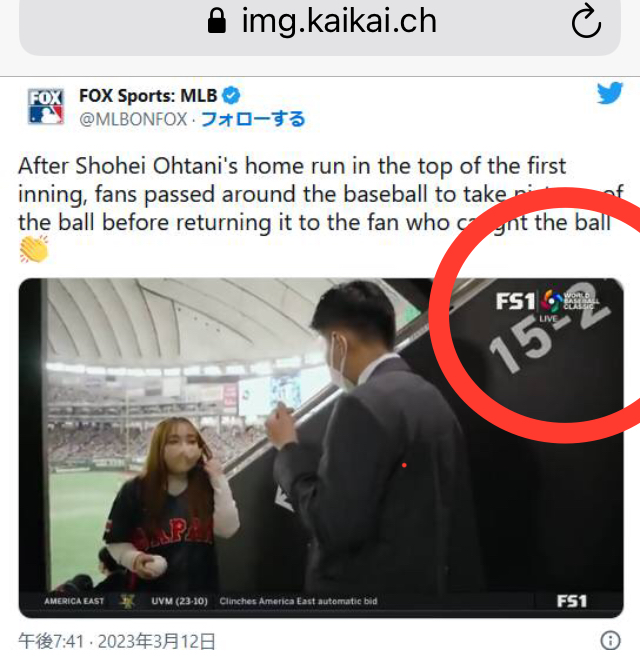Play the embedded tweet video

(x=321, y=448)
